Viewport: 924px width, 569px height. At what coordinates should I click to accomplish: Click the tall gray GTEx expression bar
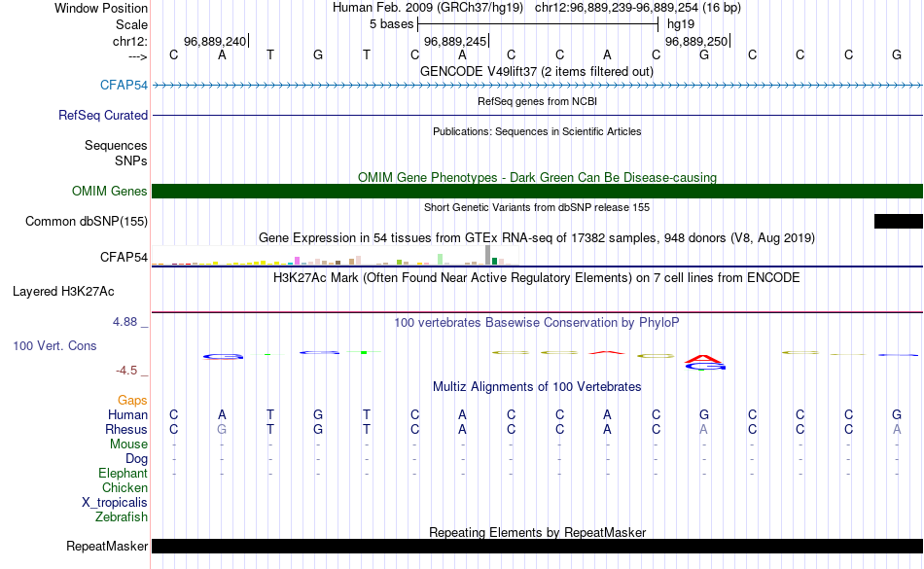pyautogui.click(x=487, y=255)
